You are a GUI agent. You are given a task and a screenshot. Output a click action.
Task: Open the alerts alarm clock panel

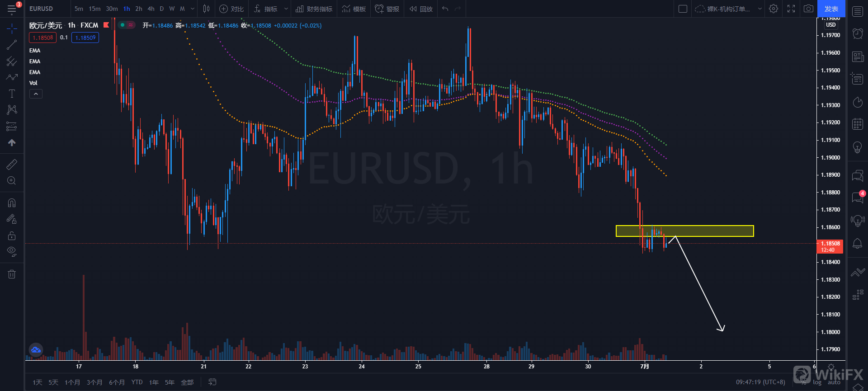[x=857, y=33]
